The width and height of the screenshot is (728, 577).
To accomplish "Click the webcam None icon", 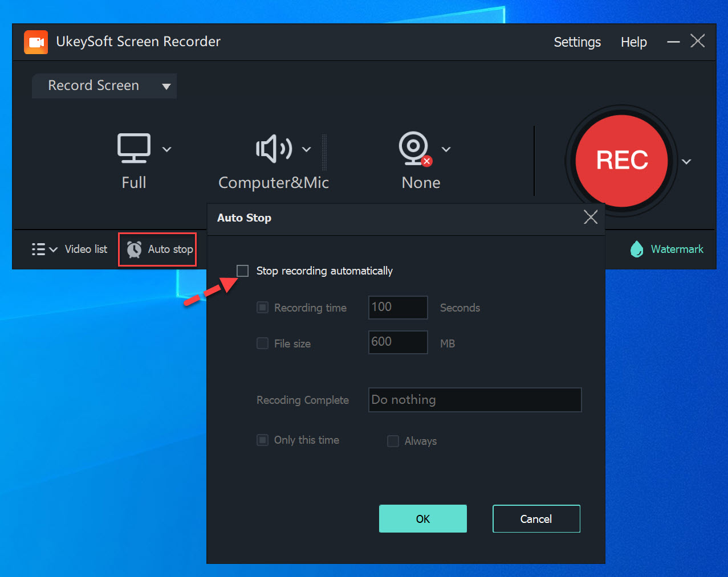I will 415,148.
